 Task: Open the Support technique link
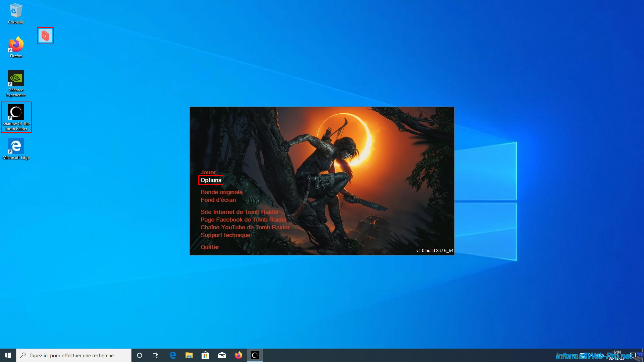(225, 235)
